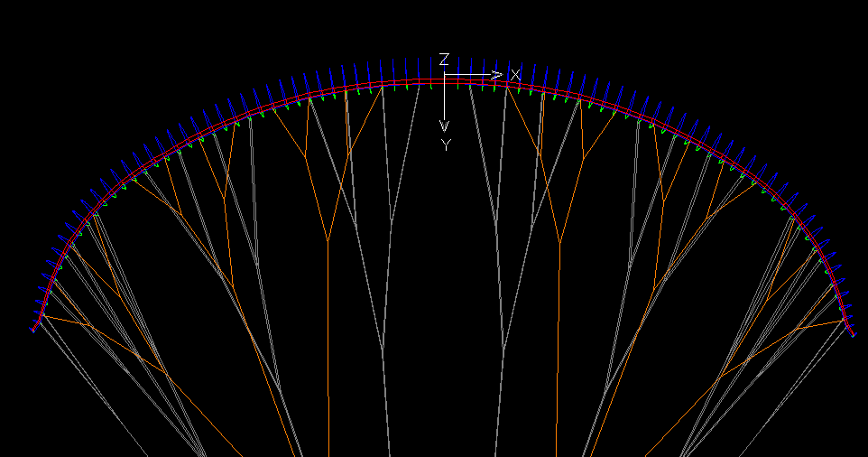The height and width of the screenshot is (457, 868).
Task: Select the long vertical orange line right of center
Action: pyautogui.click(x=558, y=350)
